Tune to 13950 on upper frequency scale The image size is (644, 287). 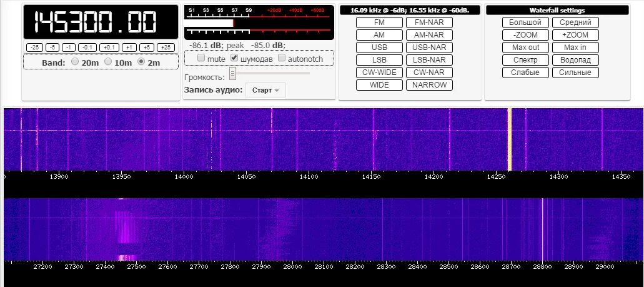point(121,177)
